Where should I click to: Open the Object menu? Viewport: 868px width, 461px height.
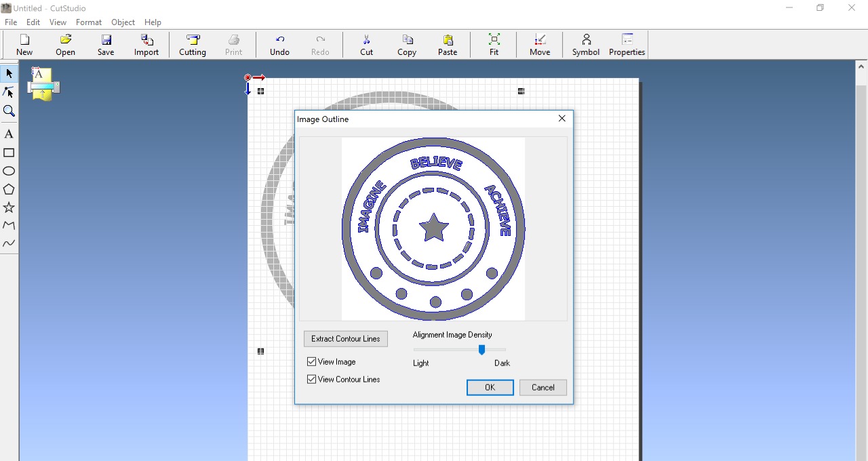point(123,22)
